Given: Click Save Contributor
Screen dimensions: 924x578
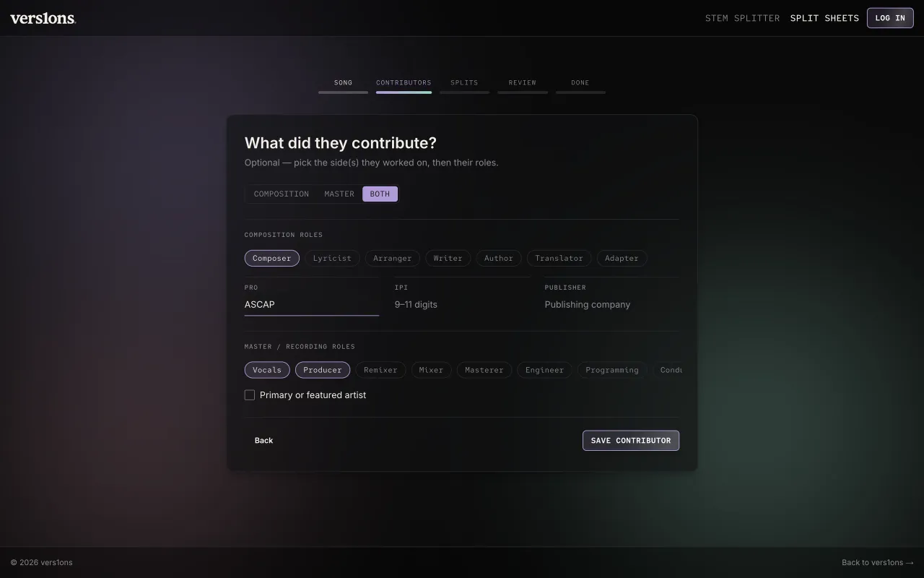Looking at the screenshot, I should click(x=631, y=441).
